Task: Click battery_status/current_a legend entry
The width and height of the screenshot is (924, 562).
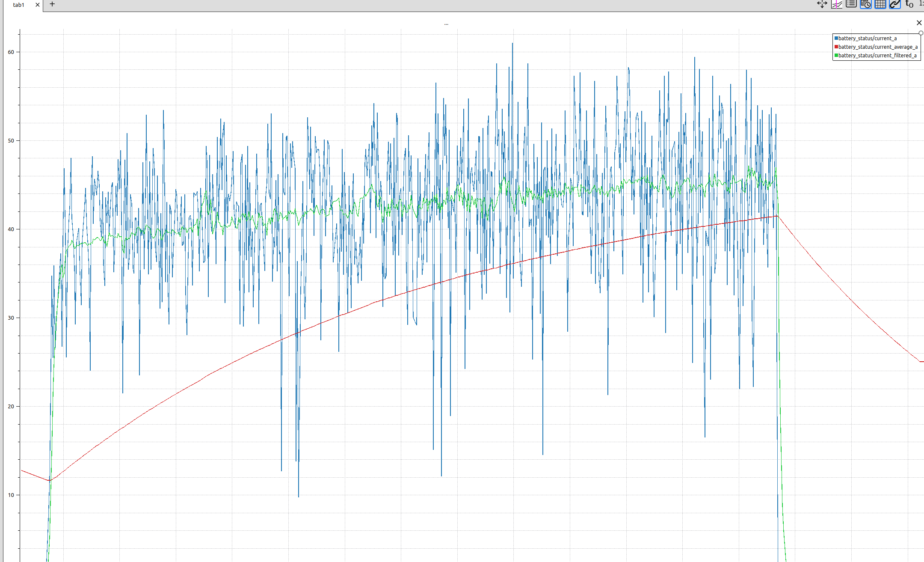Action: coord(867,39)
